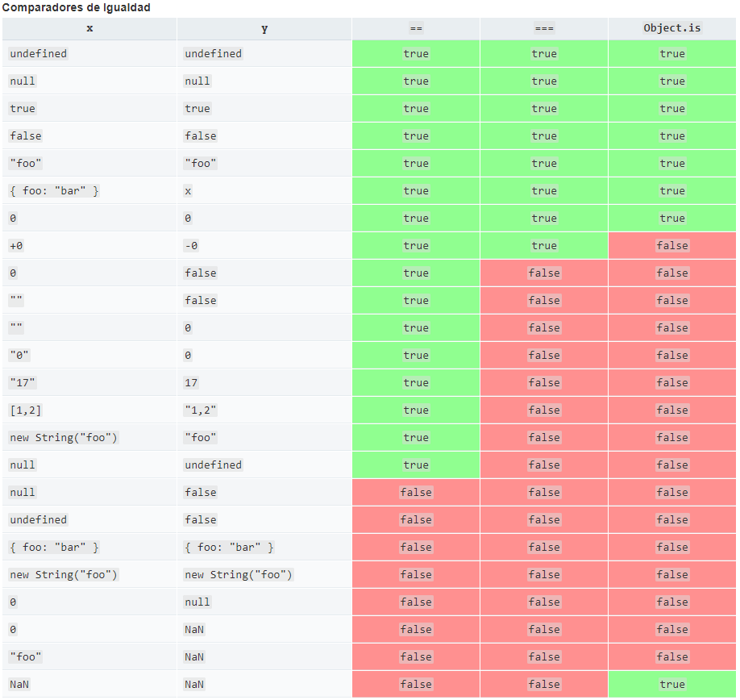Click the '"17"' string cell in x column
This screenshot has height=700, width=740.
point(23,383)
